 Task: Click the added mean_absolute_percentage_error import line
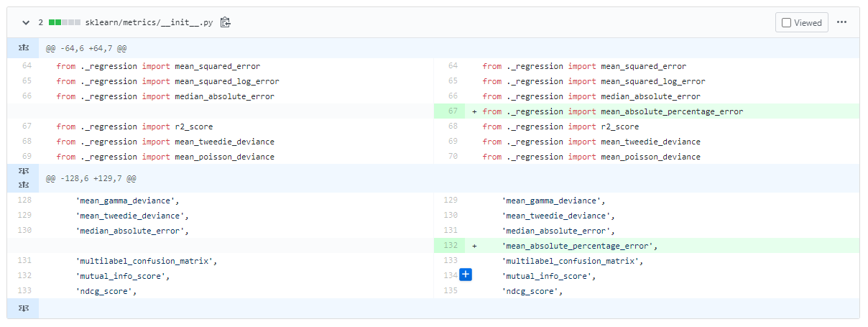point(612,111)
